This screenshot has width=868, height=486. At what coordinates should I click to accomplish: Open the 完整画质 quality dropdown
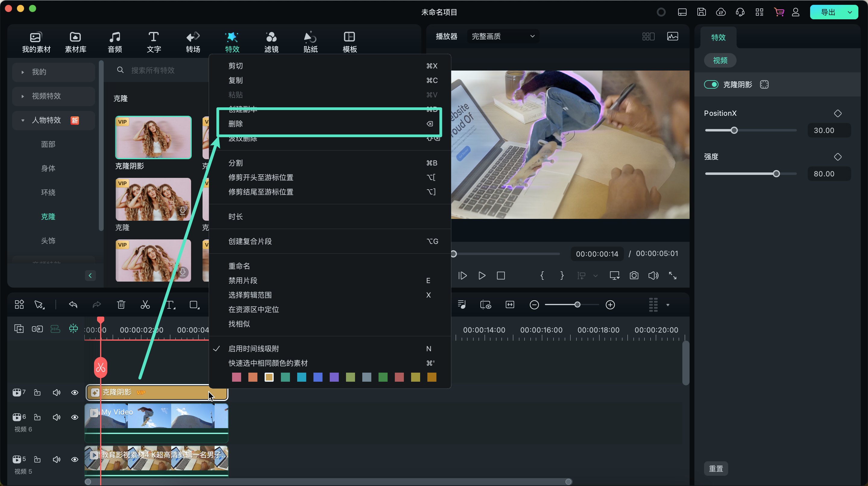pyautogui.click(x=503, y=36)
